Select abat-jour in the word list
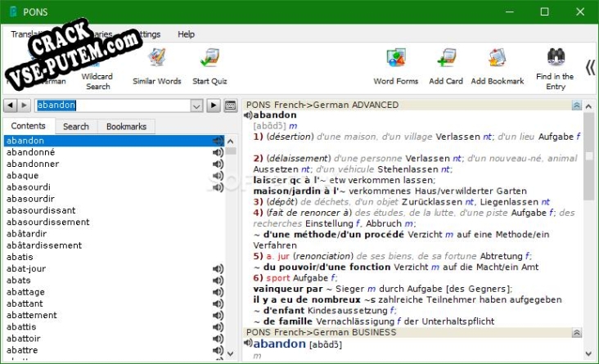This screenshot has height=364, width=599. point(25,268)
